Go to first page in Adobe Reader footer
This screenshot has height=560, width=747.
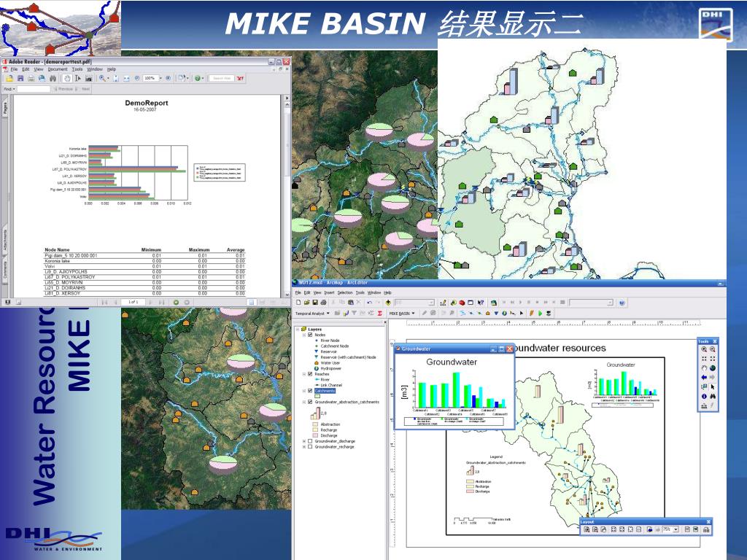[104, 303]
